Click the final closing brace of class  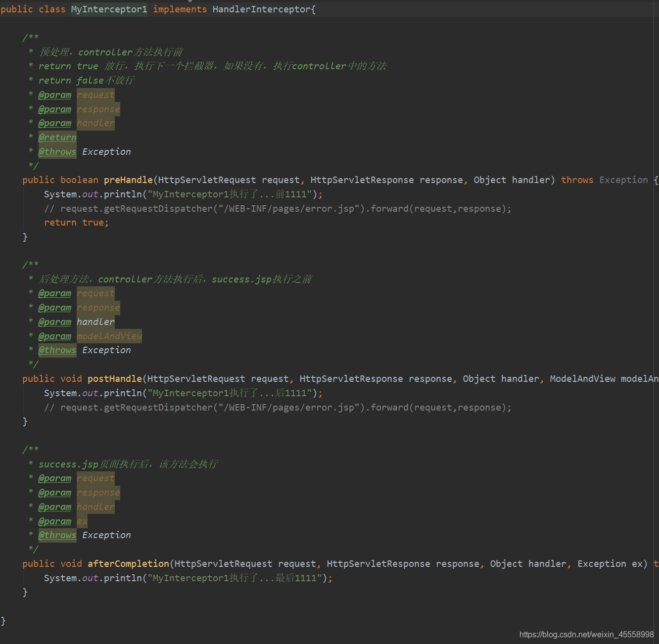pyautogui.click(x=3, y=621)
